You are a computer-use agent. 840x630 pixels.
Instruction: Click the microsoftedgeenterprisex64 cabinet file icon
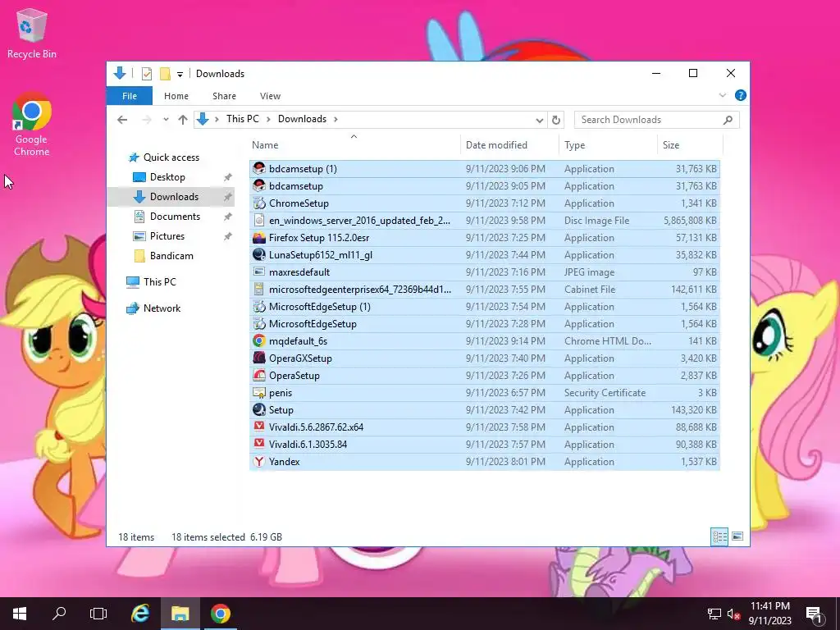point(259,290)
